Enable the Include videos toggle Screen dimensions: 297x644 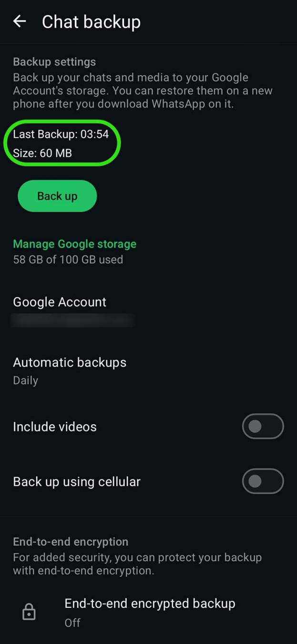click(x=263, y=426)
